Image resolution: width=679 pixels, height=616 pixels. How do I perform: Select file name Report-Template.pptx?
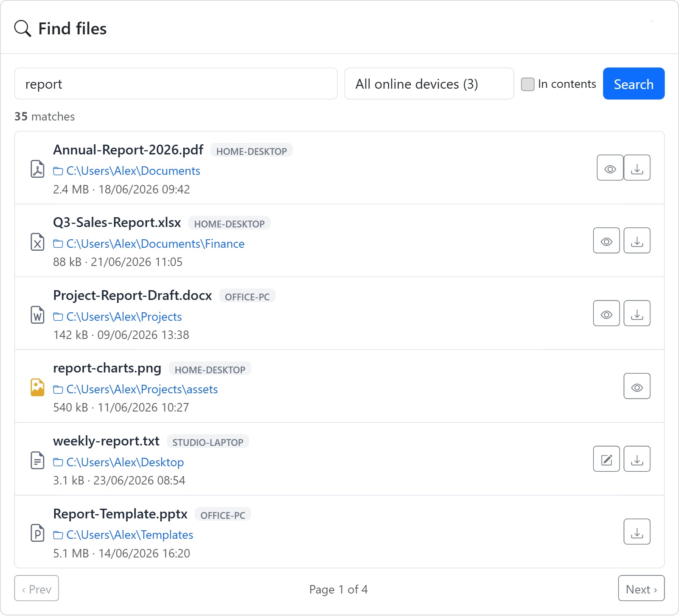[120, 514]
